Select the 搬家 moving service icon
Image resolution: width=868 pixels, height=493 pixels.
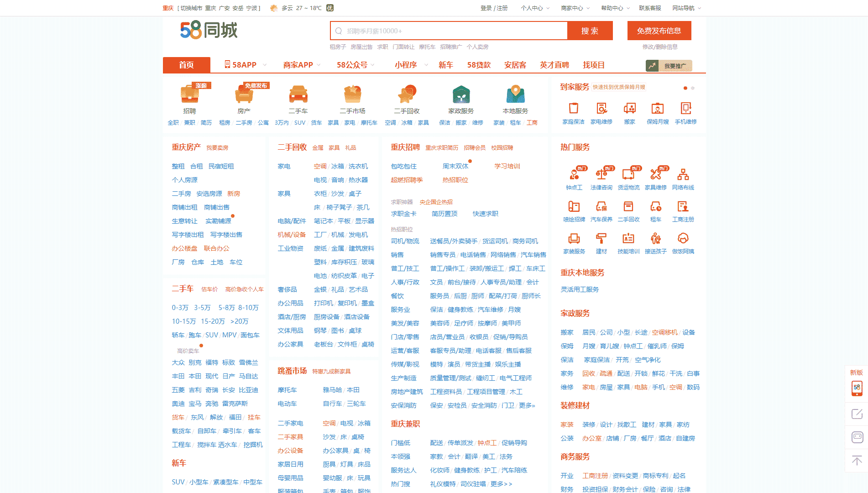(x=630, y=108)
